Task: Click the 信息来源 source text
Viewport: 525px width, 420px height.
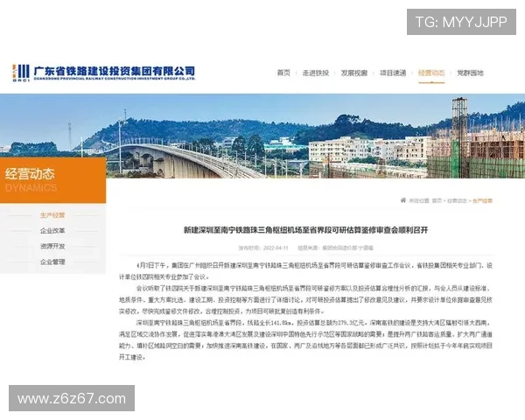Action: (x=335, y=248)
